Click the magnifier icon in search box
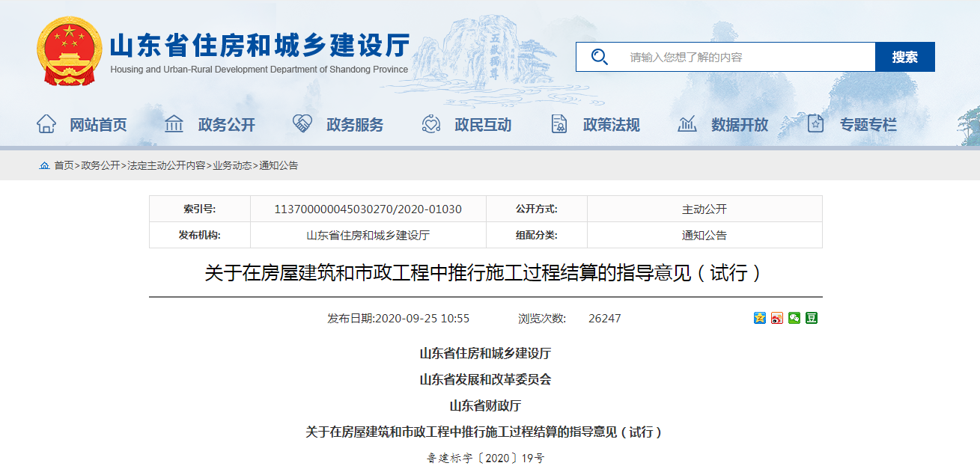 599,57
